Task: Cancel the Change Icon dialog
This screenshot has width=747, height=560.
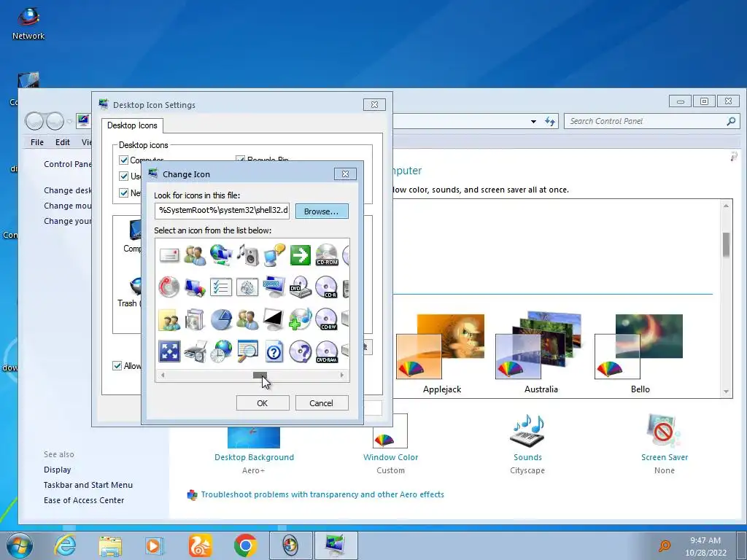Action: pos(322,402)
